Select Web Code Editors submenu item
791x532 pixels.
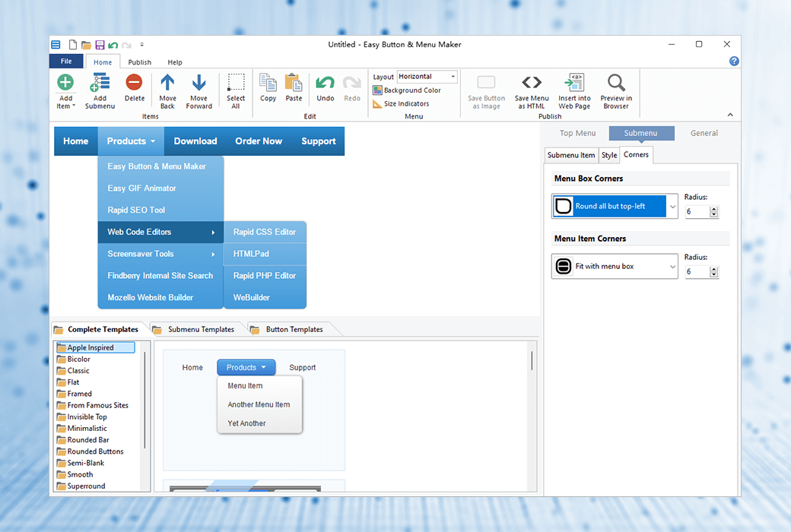[161, 232]
